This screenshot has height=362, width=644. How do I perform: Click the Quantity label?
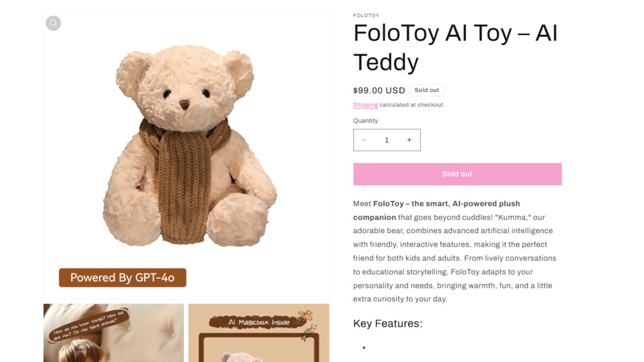point(365,121)
